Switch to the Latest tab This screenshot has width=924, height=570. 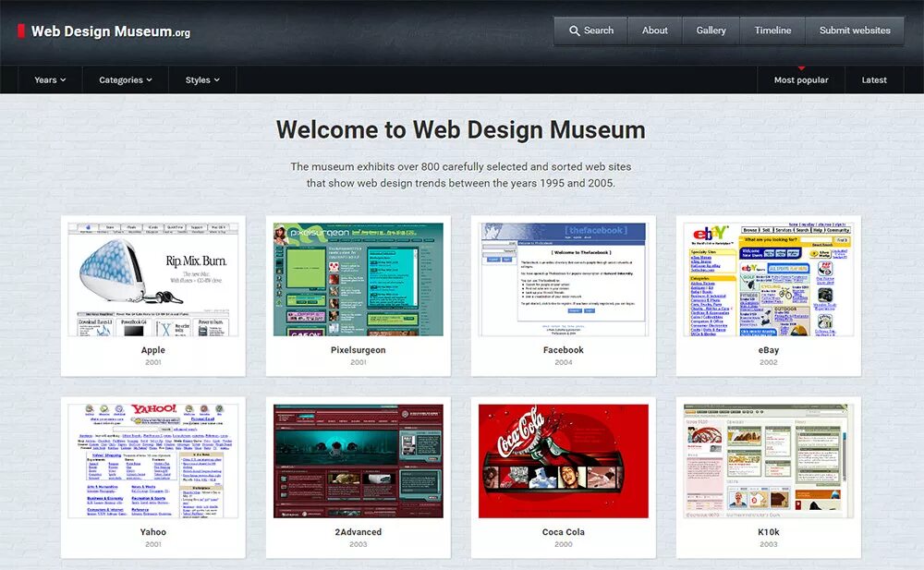(874, 80)
